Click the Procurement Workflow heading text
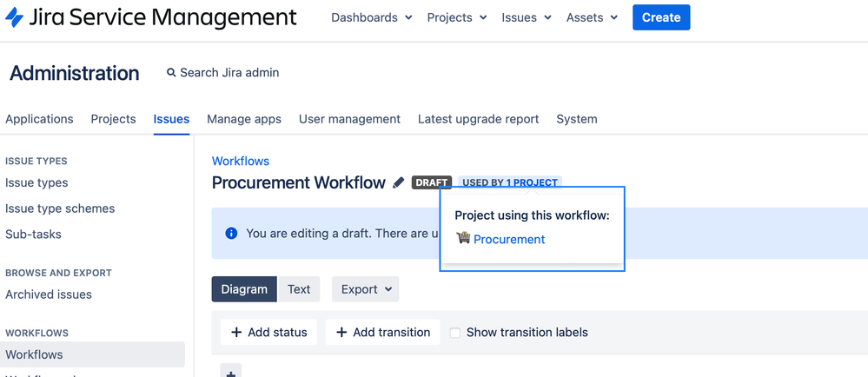 click(298, 182)
